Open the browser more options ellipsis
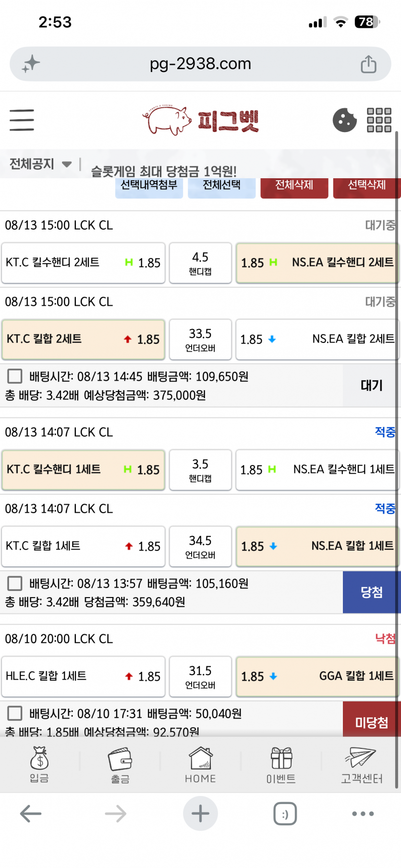The image size is (401, 868). (x=363, y=814)
